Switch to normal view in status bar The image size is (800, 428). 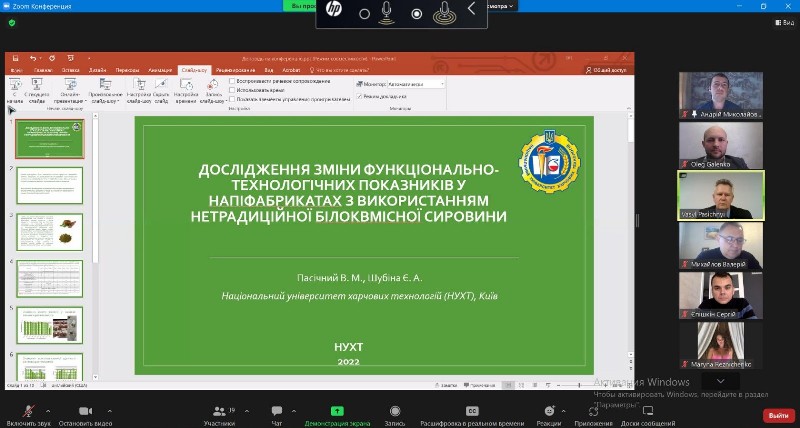(x=508, y=385)
